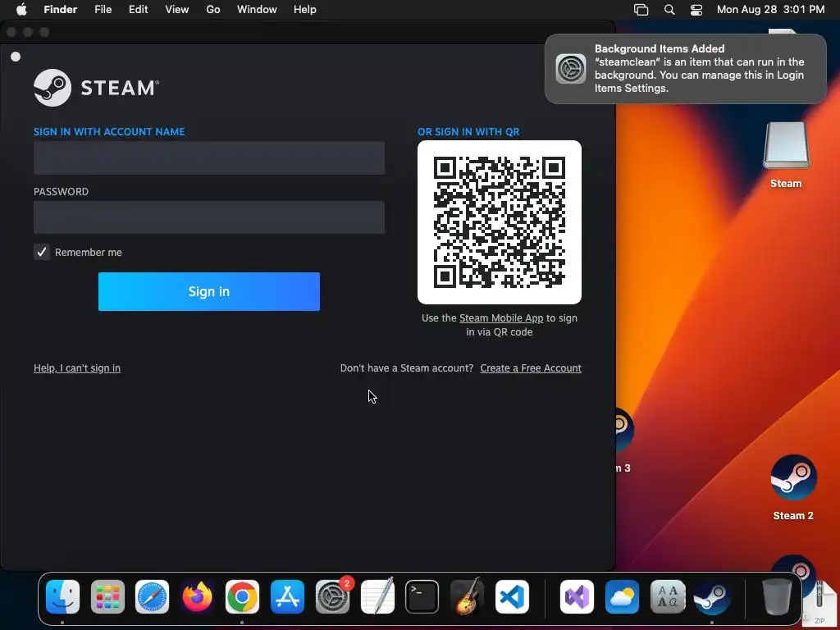Open Visual Studio Code from the Dock
This screenshot has height=630, width=840.
pos(512,596)
